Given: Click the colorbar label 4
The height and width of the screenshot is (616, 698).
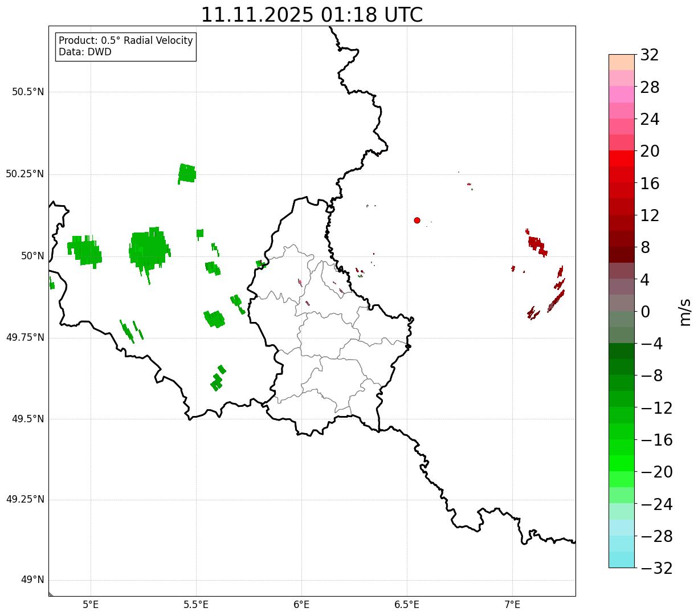Looking at the screenshot, I should coord(645,280).
